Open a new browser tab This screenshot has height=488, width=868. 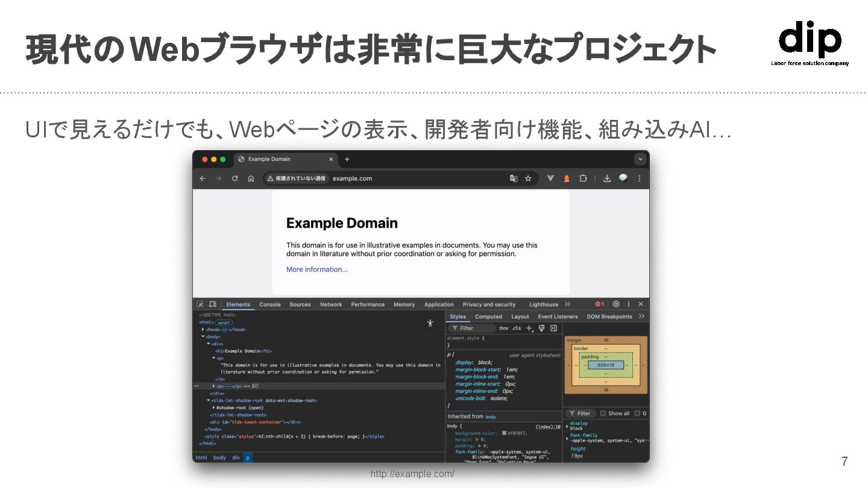[347, 159]
